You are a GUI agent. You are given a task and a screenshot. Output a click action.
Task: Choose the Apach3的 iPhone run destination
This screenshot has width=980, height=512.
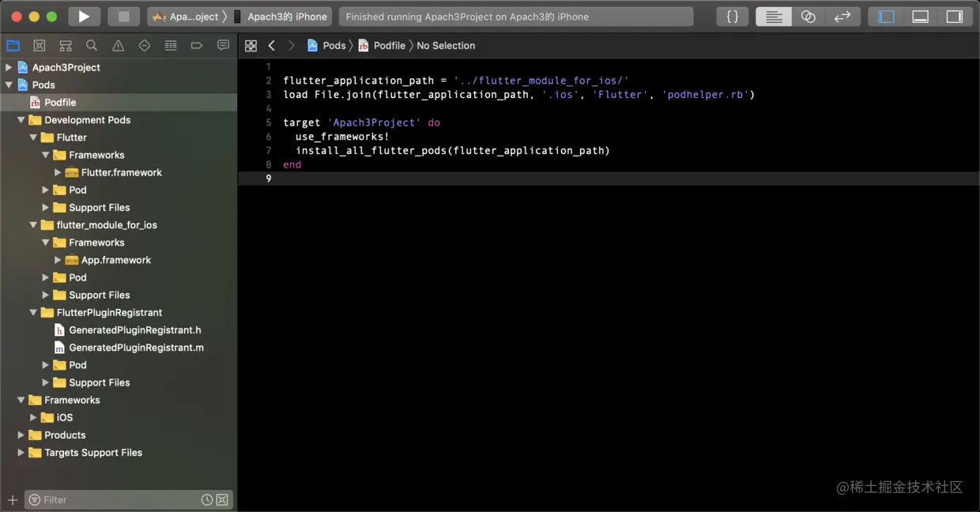[x=280, y=17]
